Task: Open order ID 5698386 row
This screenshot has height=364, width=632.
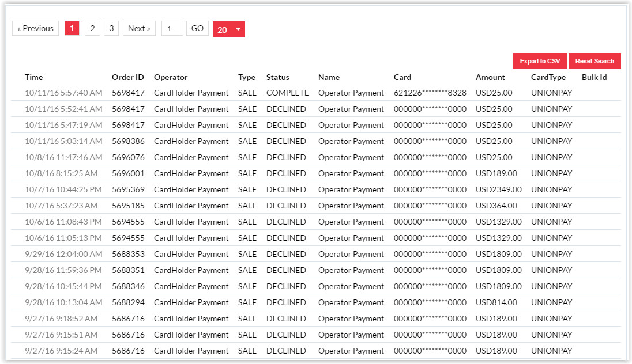Action: [316, 141]
